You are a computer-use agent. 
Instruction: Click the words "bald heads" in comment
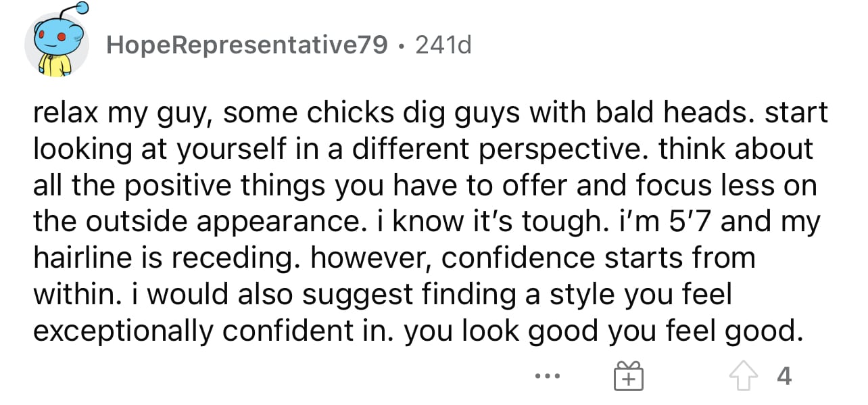pos(678,112)
